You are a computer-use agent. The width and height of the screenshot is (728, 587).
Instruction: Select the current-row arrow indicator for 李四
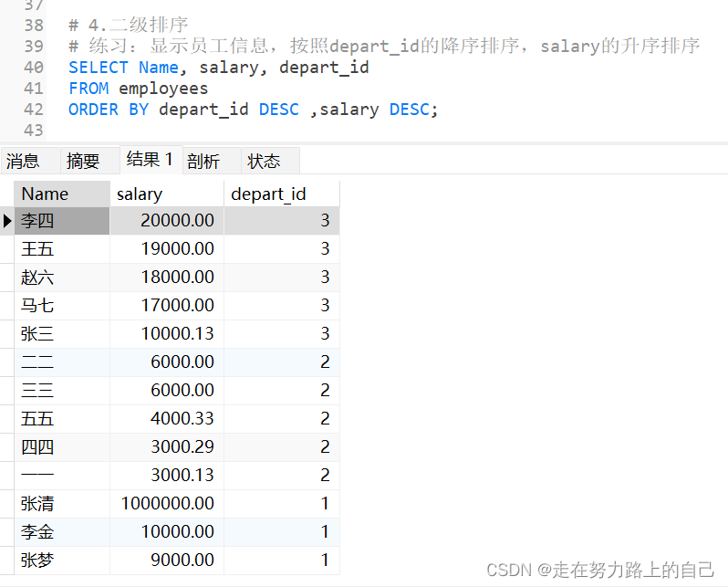pos(7,221)
